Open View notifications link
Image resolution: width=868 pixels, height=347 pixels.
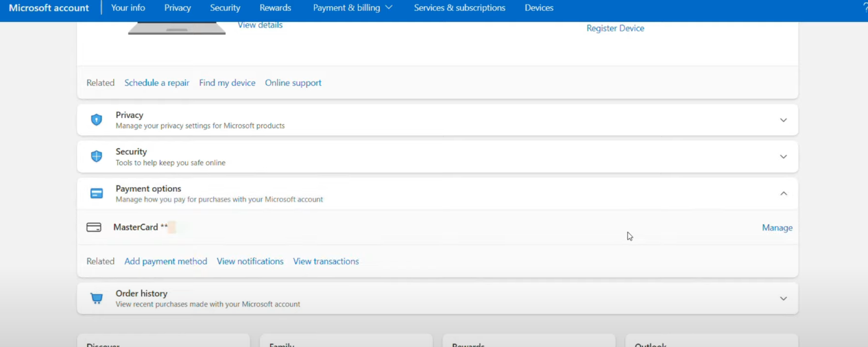(x=250, y=261)
